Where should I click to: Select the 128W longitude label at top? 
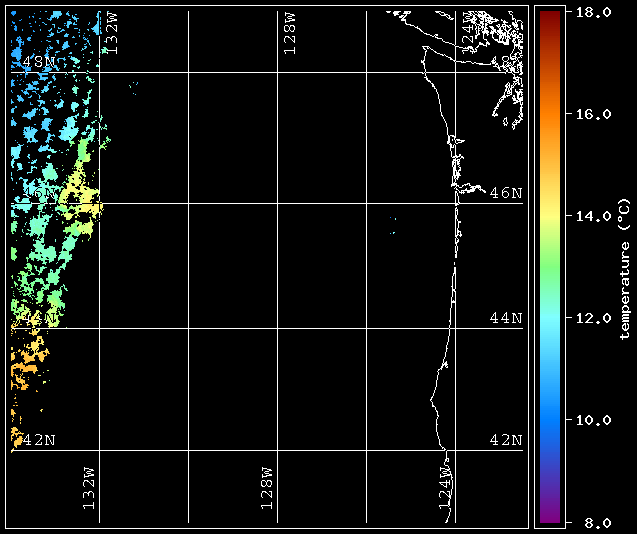[289, 33]
